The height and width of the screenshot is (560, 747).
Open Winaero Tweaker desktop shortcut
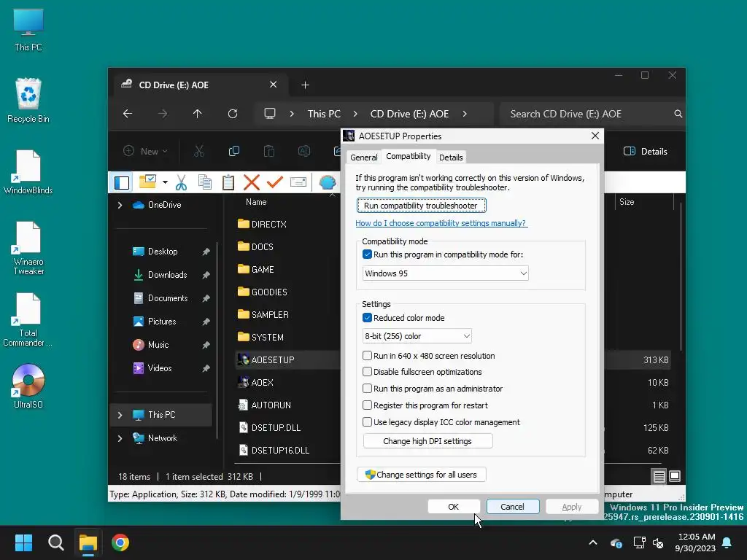pos(28,248)
